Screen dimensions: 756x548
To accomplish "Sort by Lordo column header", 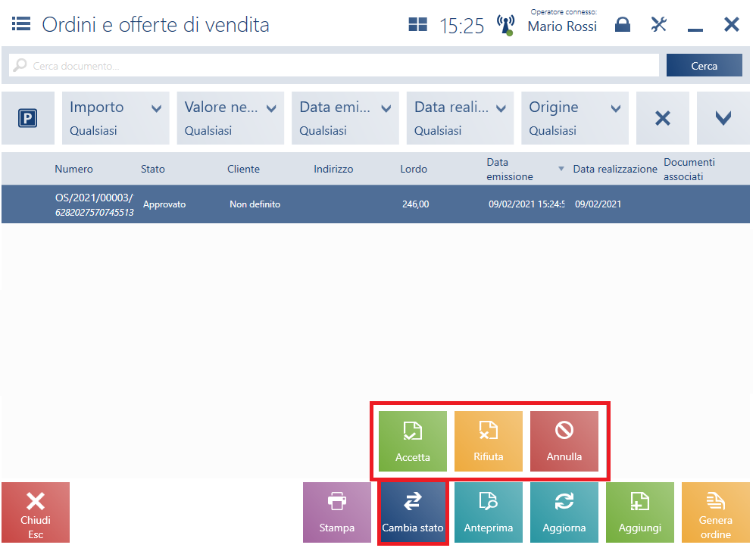I will pyautogui.click(x=414, y=169).
